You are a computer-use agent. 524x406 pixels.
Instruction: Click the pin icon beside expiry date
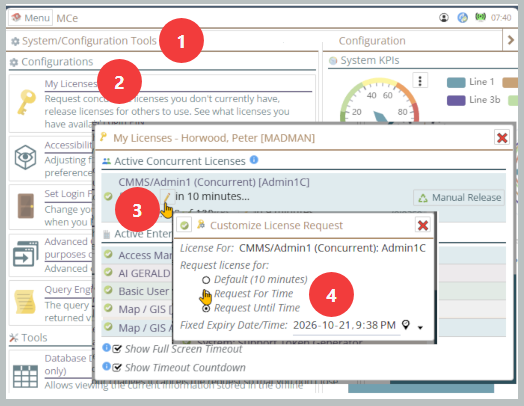tap(406, 324)
